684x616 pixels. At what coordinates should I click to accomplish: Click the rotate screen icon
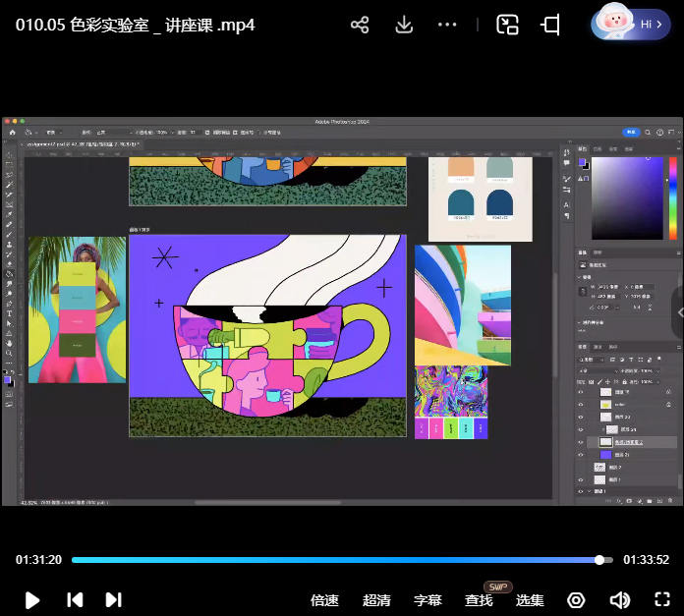tap(551, 25)
